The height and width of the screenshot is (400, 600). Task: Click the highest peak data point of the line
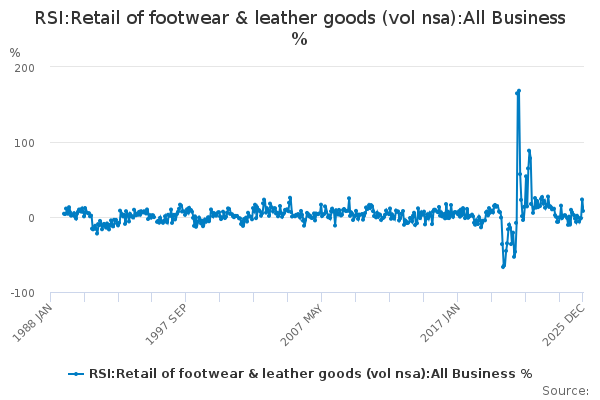519,91
